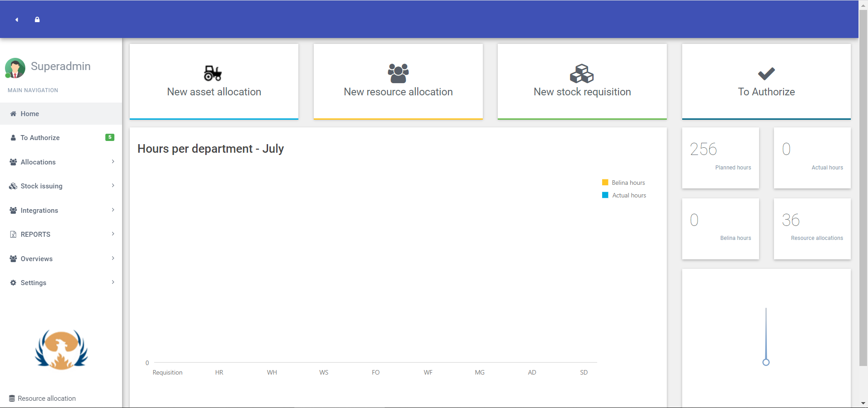
Task: Toggle Belina hours series via yellow legend swatch
Action: click(605, 183)
